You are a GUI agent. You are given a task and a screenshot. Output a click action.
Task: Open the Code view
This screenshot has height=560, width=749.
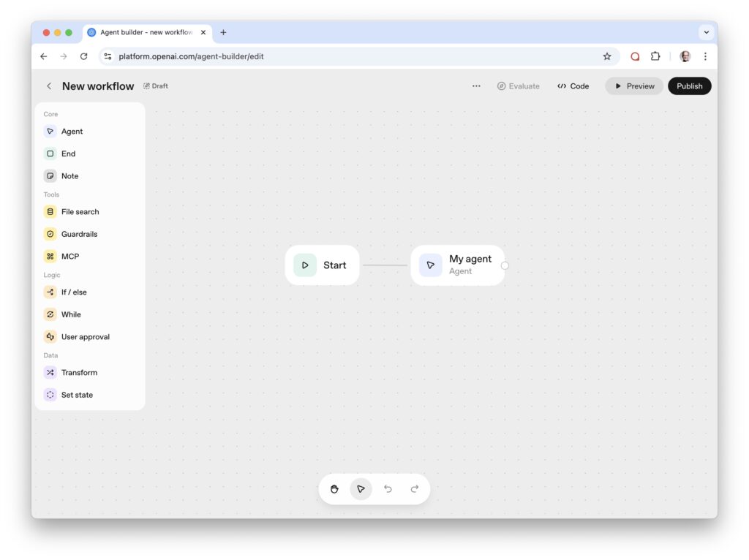[573, 86]
